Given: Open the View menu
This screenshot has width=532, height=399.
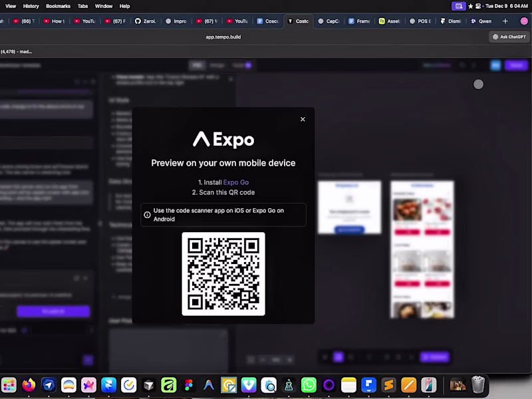Looking at the screenshot, I should tap(11, 6).
